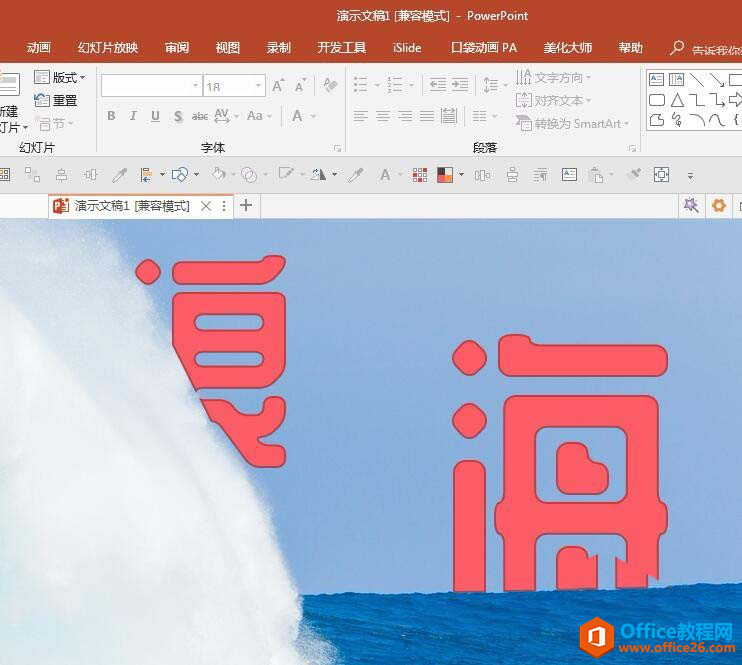This screenshot has height=665, width=742.
Task: Select the vertical text box shape
Action: 677,79
